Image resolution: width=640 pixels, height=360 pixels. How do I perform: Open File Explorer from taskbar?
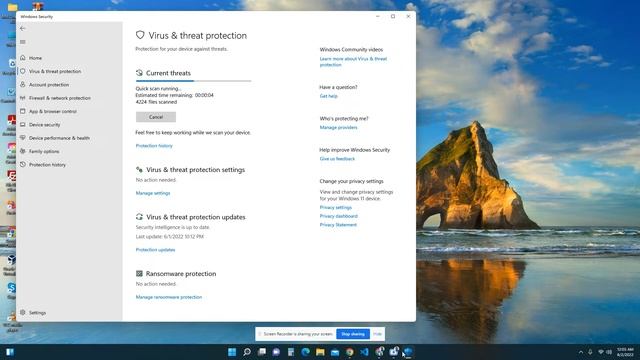(x=320, y=352)
